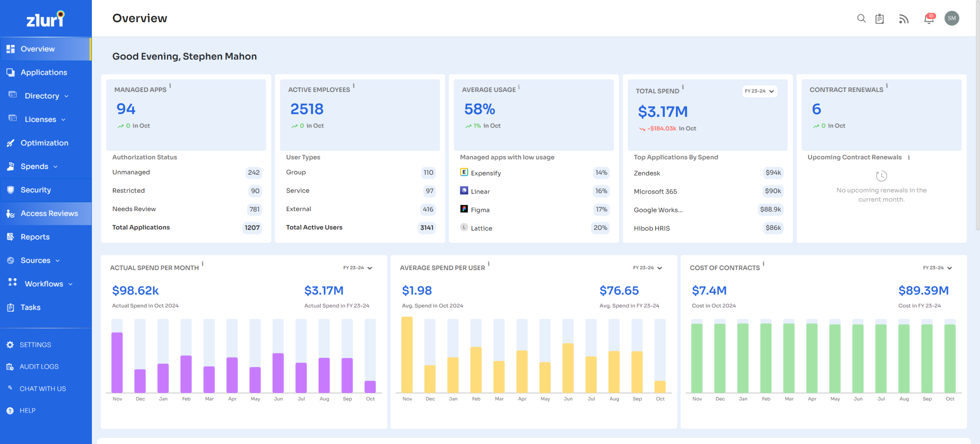Click the Upcoming Contract Renewals info icon
This screenshot has width=980, height=444.
tap(909, 157)
